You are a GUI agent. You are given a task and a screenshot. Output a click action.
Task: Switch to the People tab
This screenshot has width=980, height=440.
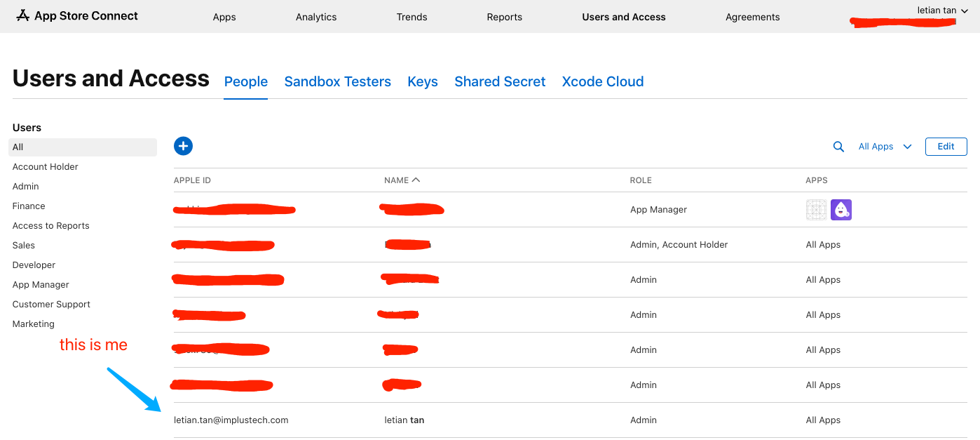click(246, 81)
